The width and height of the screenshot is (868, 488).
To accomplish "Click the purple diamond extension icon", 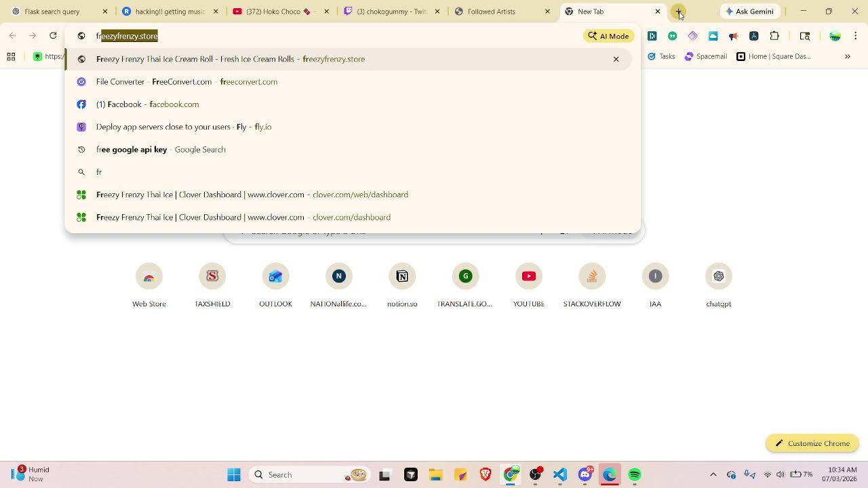I will coord(692,36).
